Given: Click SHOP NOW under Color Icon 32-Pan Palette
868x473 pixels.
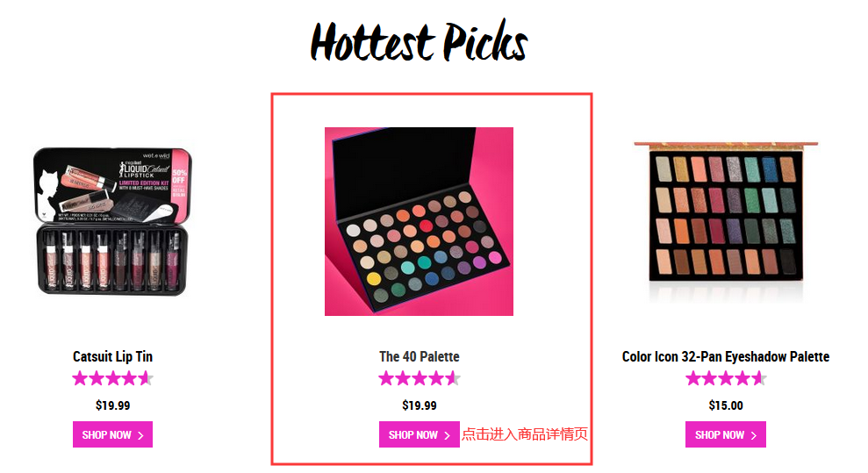Looking at the screenshot, I should pyautogui.click(x=726, y=435).
